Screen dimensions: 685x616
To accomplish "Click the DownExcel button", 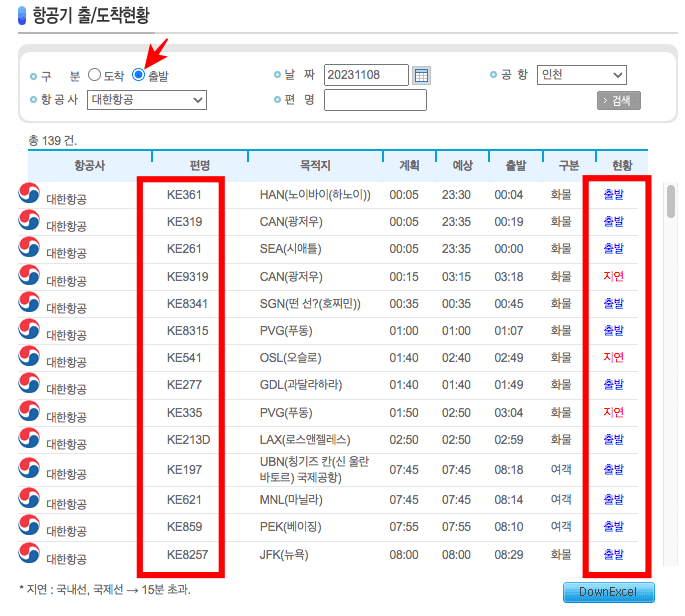I will [609, 592].
